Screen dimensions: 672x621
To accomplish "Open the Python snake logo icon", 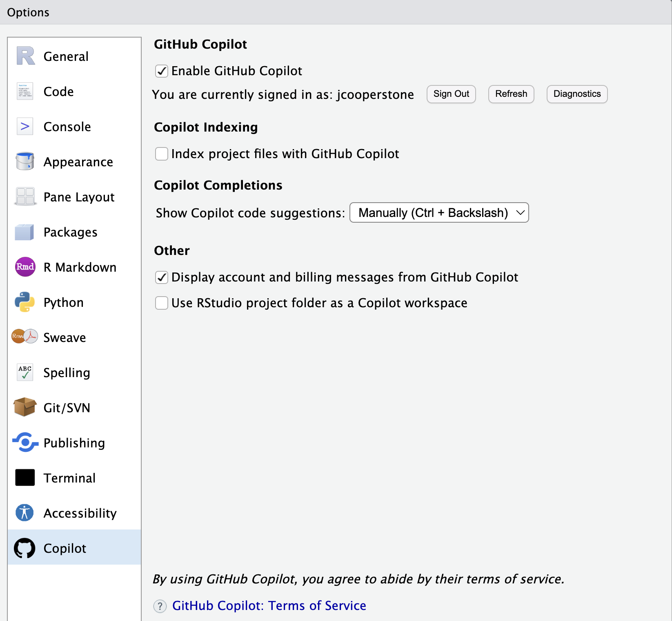I will (x=25, y=302).
